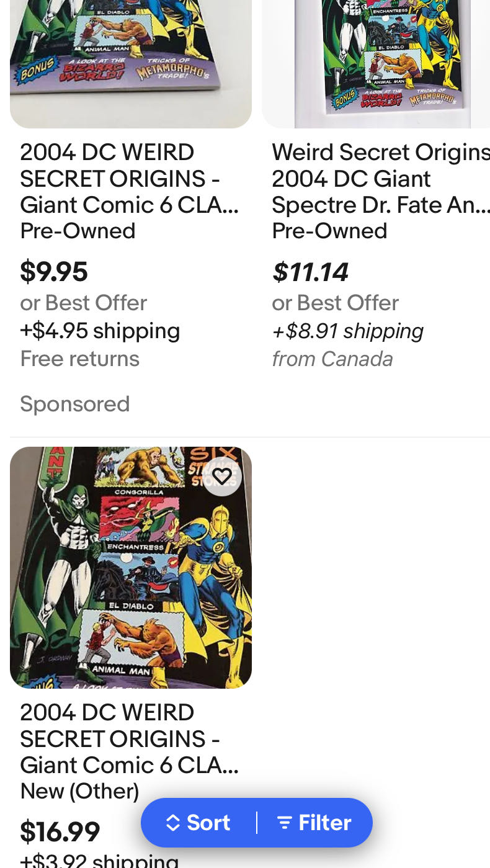Viewport: 490px width, 868px height.
Task: Click the '+$4.95 shipping' text
Action: point(100,331)
